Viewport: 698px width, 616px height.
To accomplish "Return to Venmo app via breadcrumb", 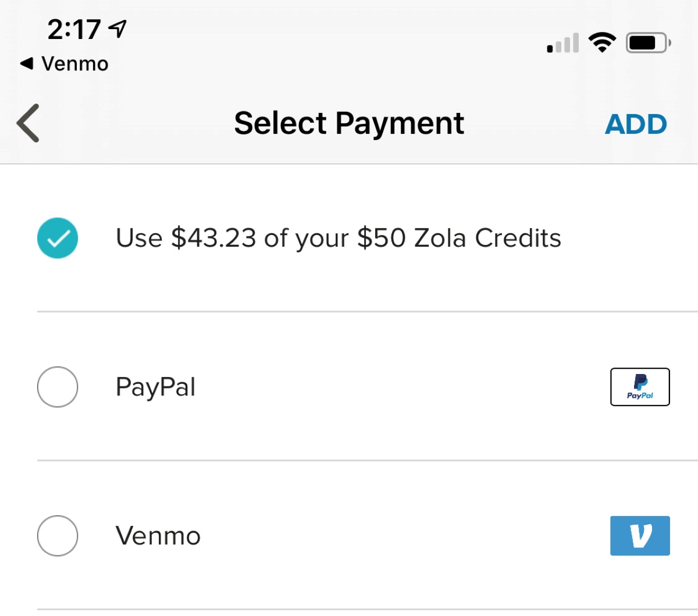I will tap(74, 63).
